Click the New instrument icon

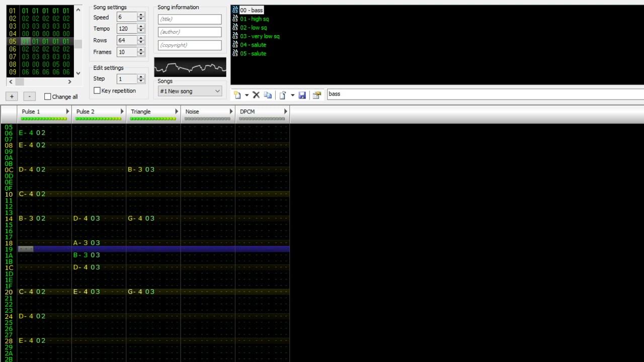tap(237, 95)
